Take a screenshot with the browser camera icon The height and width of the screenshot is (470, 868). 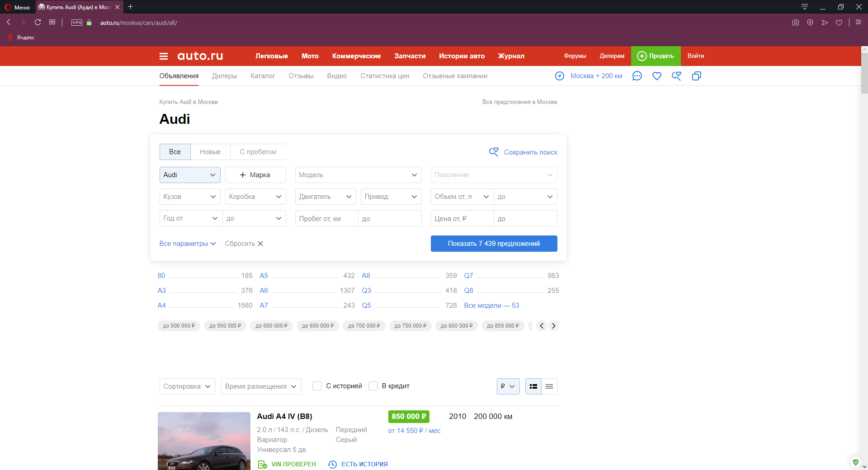(x=795, y=22)
